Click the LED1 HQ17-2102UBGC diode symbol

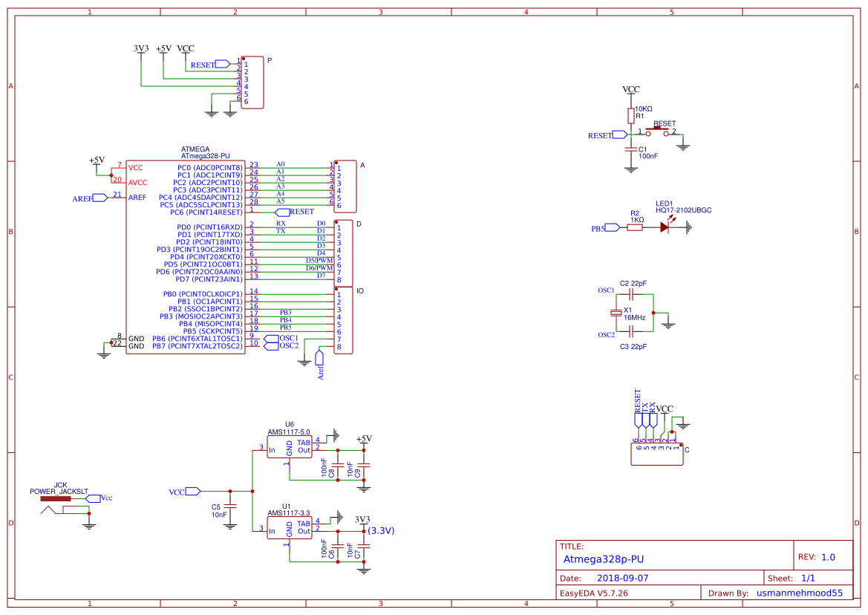pyautogui.click(x=666, y=228)
